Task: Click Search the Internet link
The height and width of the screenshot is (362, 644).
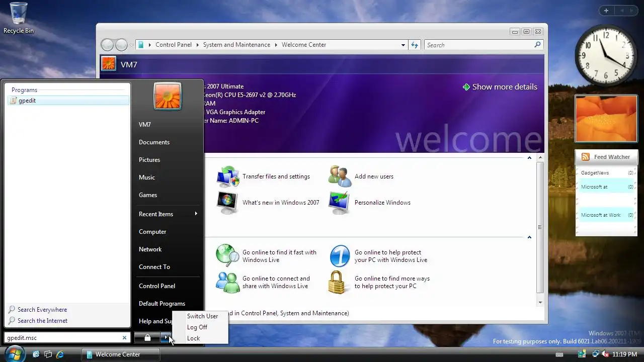Action: coord(42,321)
